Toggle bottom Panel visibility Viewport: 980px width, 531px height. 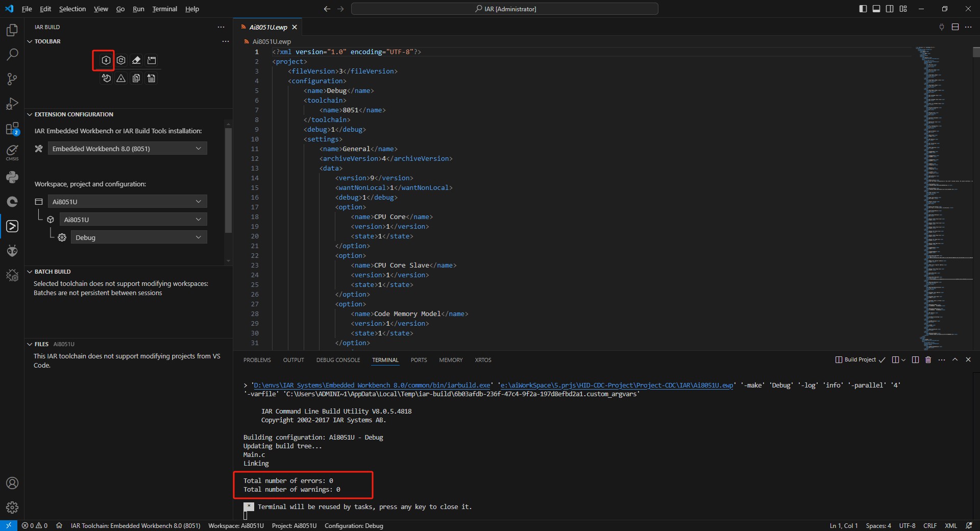point(876,9)
